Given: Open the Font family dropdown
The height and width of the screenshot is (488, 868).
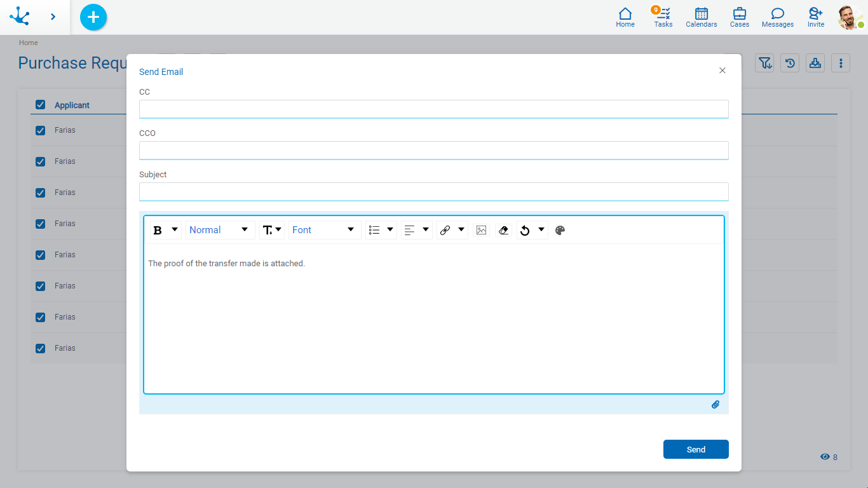Looking at the screenshot, I should (x=324, y=230).
